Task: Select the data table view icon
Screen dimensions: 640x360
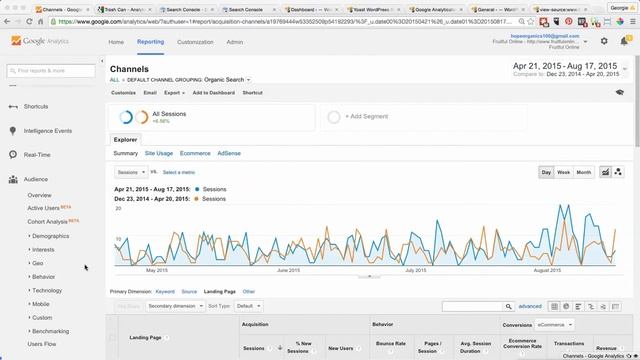Action: click(x=554, y=306)
